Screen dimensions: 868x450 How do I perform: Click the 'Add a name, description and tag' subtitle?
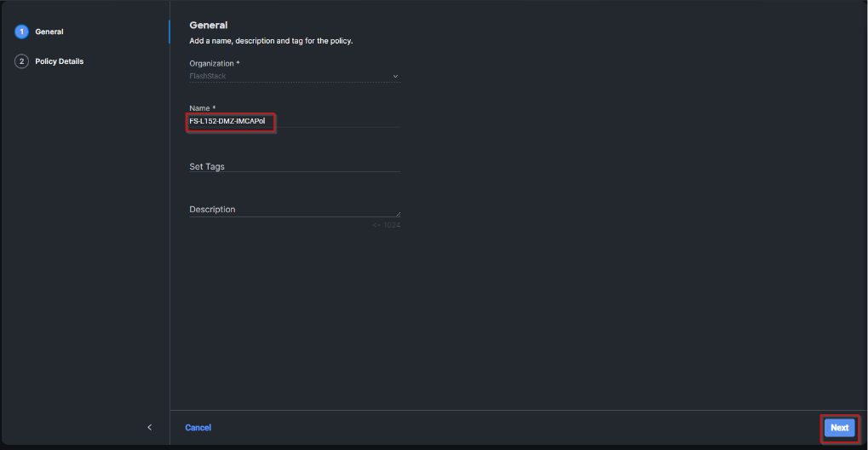click(x=271, y=41)
